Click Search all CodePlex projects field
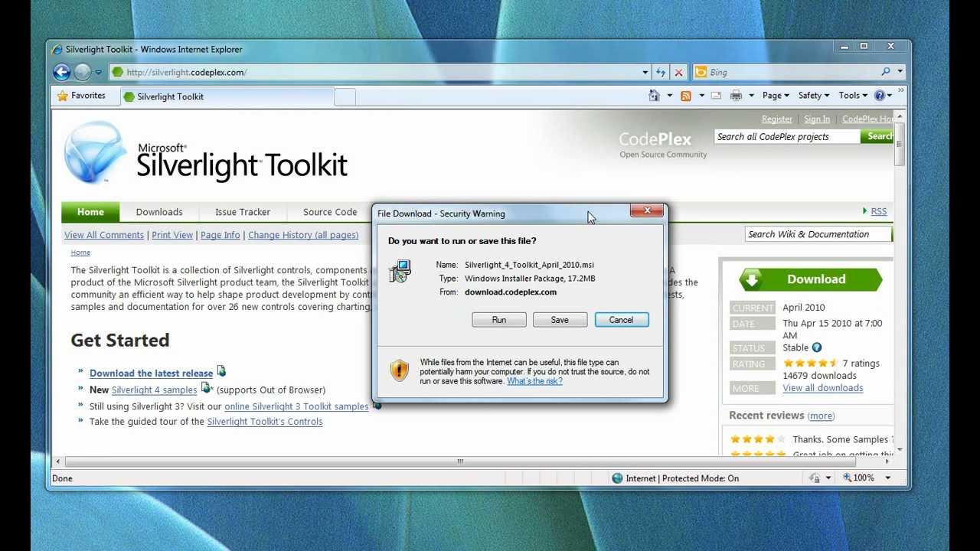 click(x=787, y=137)
